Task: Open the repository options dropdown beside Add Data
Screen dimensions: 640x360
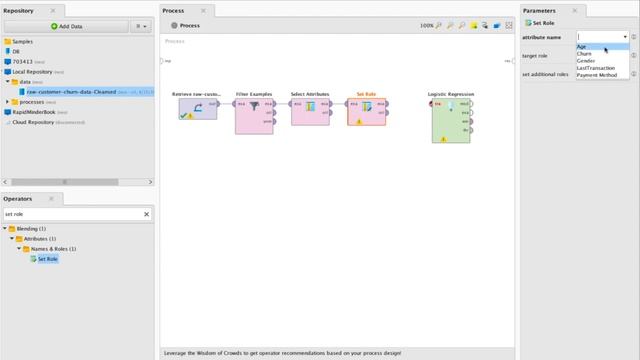Action: [141, 26]
